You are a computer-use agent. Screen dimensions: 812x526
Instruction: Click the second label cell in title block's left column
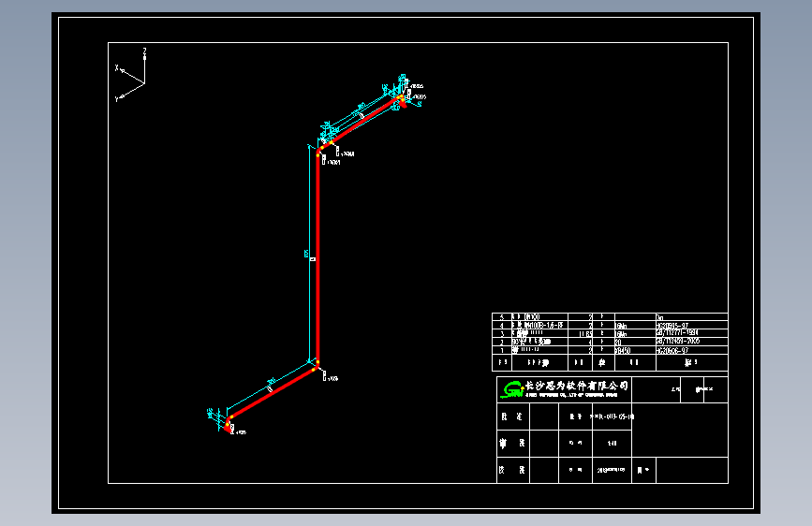point(512,443)
